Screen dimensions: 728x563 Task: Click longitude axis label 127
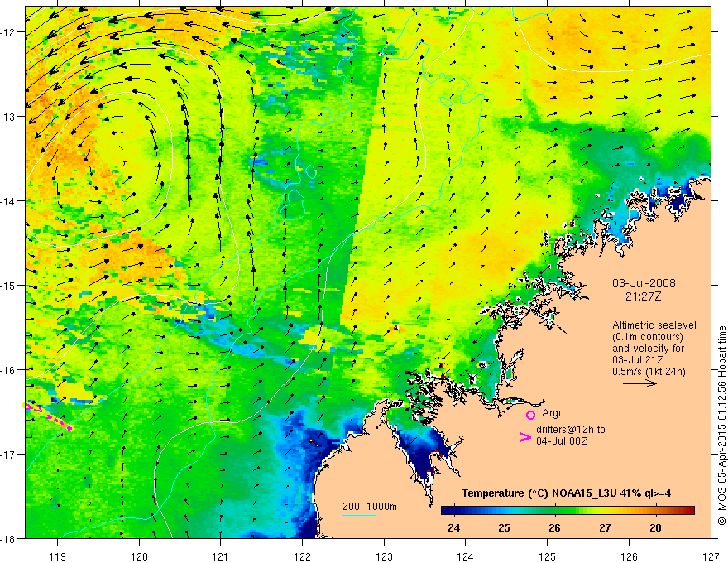click(711, 556)
